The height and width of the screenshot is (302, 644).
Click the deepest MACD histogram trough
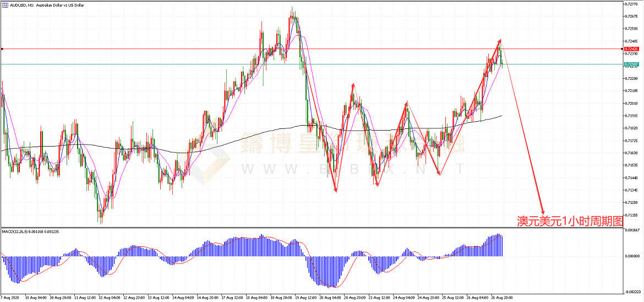pos(334,287)
